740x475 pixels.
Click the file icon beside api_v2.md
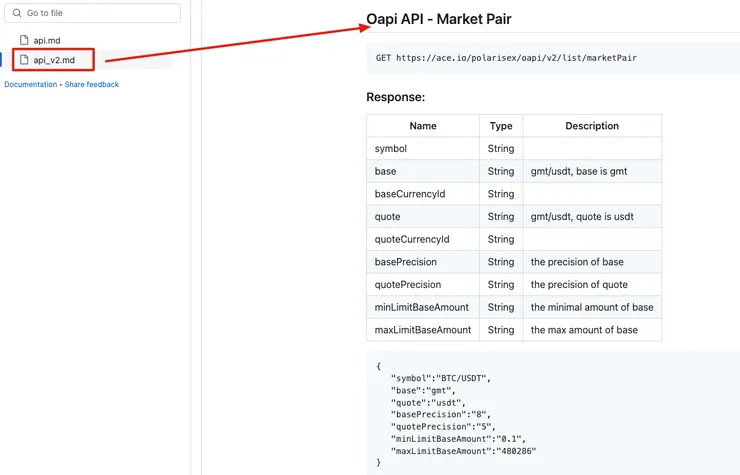pos(25,60)
